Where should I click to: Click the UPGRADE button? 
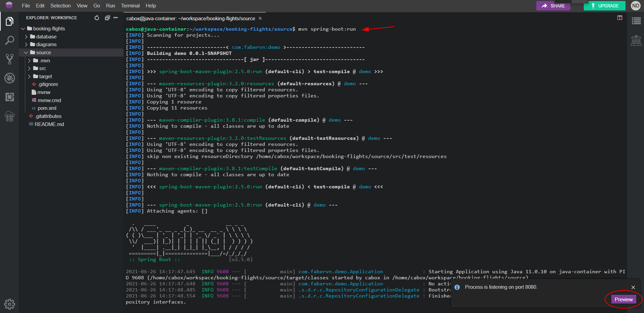coord(604,6)
